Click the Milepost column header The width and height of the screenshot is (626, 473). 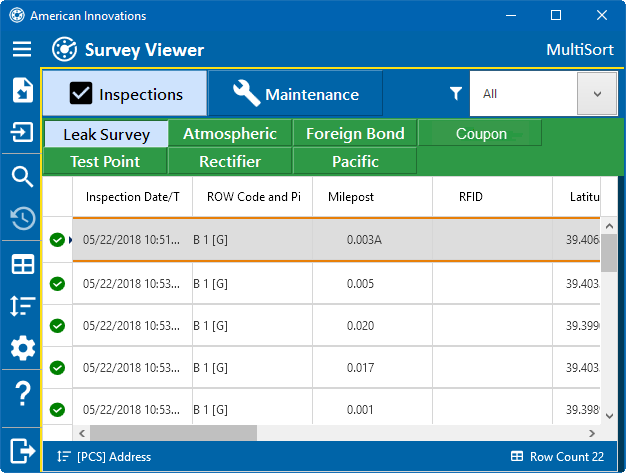tap(372, 196)
